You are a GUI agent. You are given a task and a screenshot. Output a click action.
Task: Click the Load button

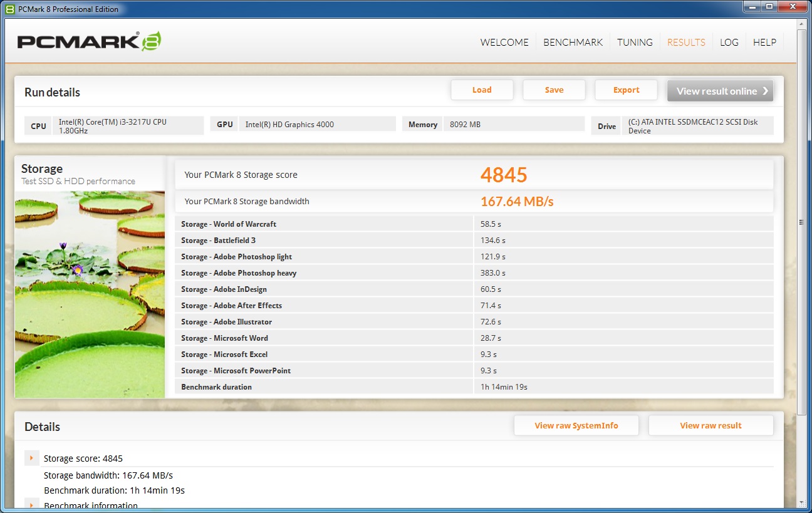pyautogui.click(x=482, y=90)
